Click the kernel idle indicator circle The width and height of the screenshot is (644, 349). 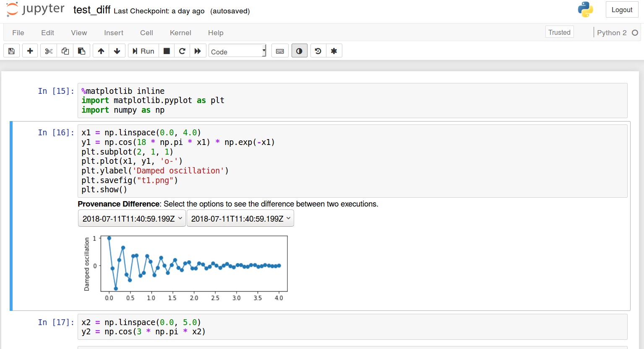tap(635, 33)
